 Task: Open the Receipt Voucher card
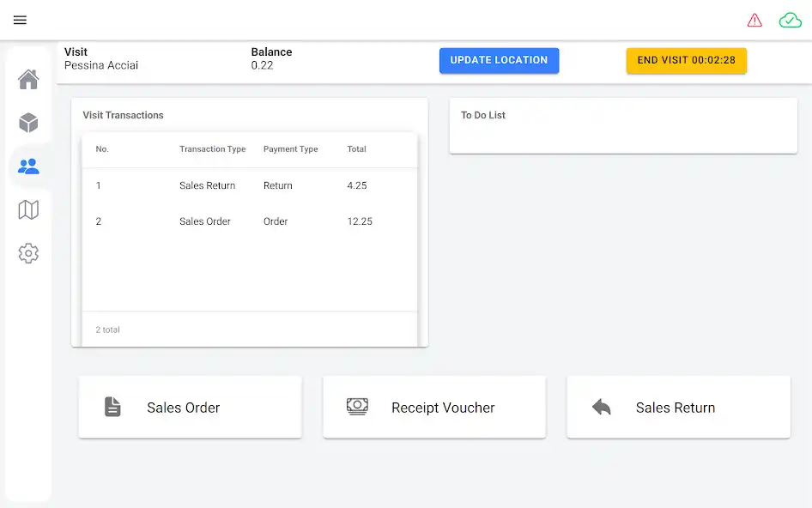click(434, 408)
